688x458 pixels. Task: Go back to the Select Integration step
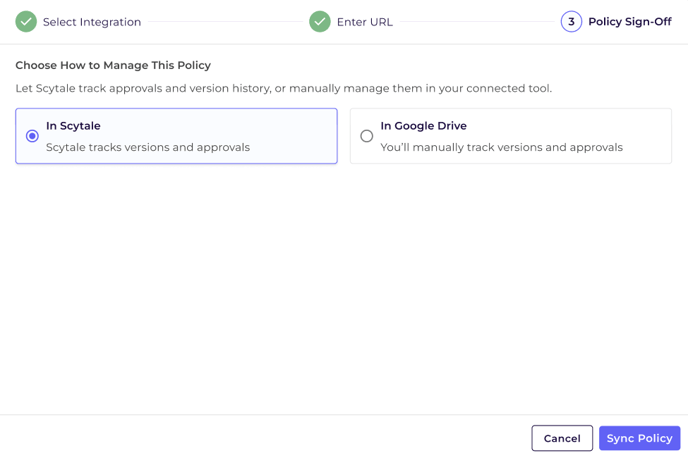tap(92, 22)
